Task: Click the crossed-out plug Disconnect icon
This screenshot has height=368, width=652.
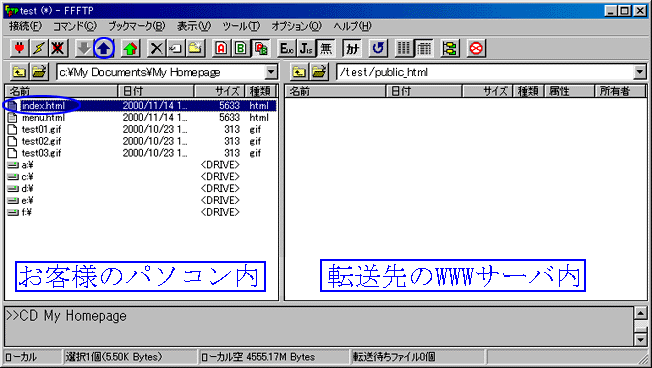Action: click(58, 49)
